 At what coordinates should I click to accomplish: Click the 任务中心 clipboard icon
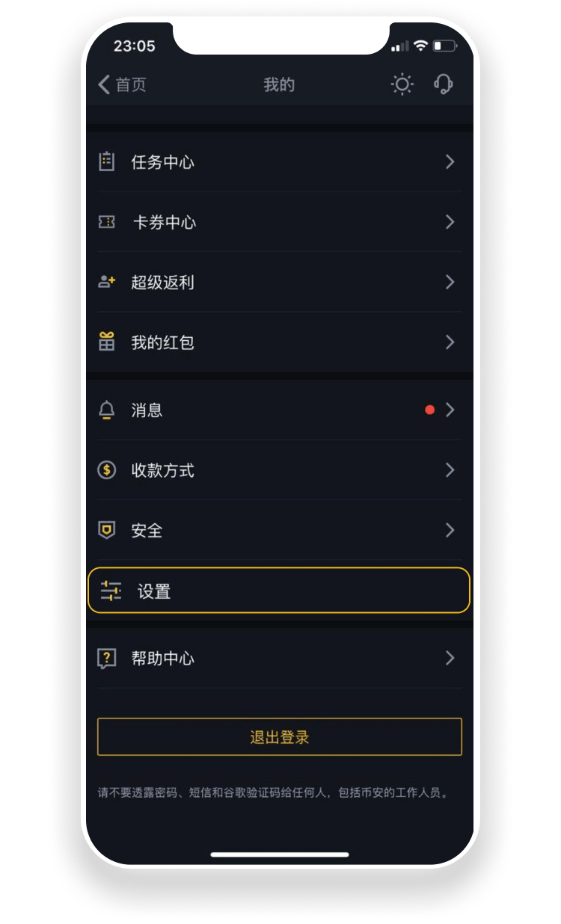[x=107, y=161]
